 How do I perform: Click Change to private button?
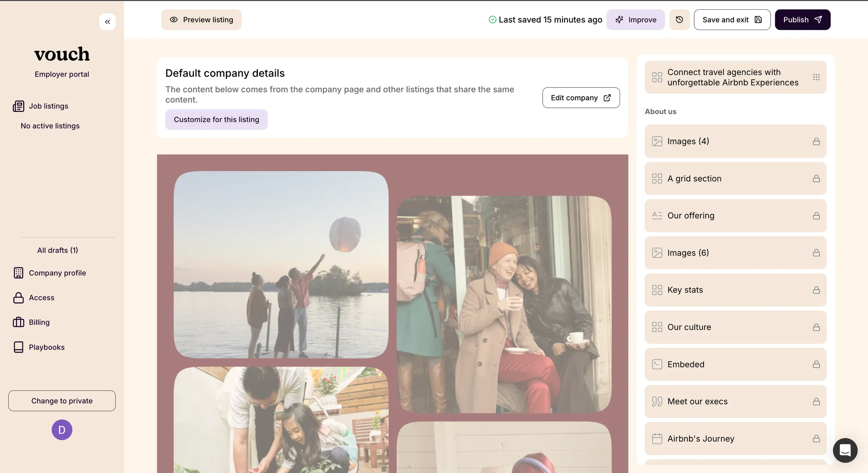click(62, 401)
